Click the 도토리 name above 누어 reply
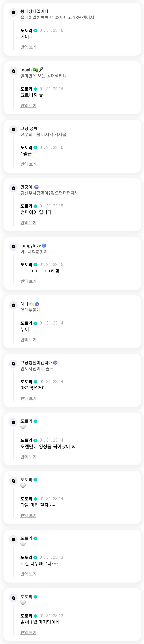 [x=26, y=323]
